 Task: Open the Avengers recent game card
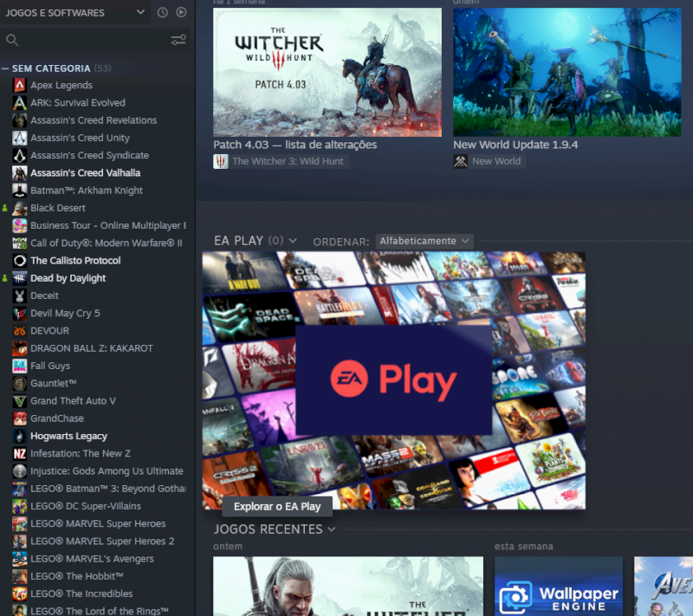[664, 586]
